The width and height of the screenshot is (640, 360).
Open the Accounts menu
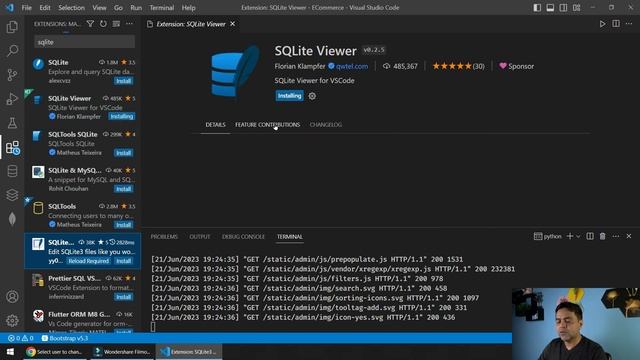pos(12,297)
